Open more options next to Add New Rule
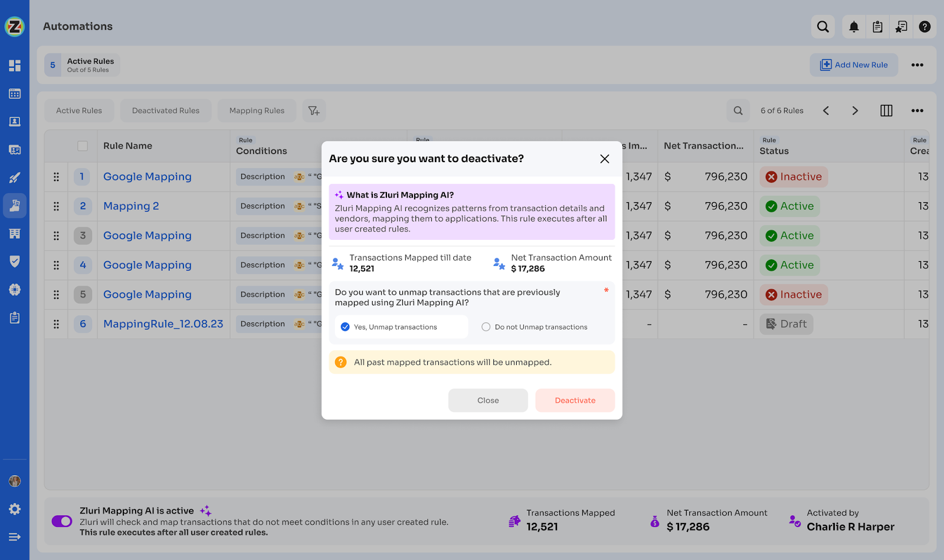The image size is (944, 560). coord(917,65)
